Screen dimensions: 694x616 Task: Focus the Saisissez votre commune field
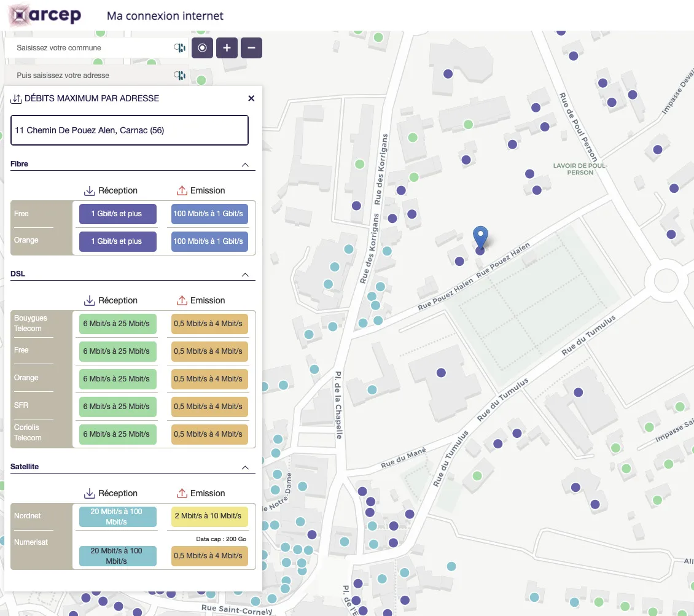[x=96, y=48]
